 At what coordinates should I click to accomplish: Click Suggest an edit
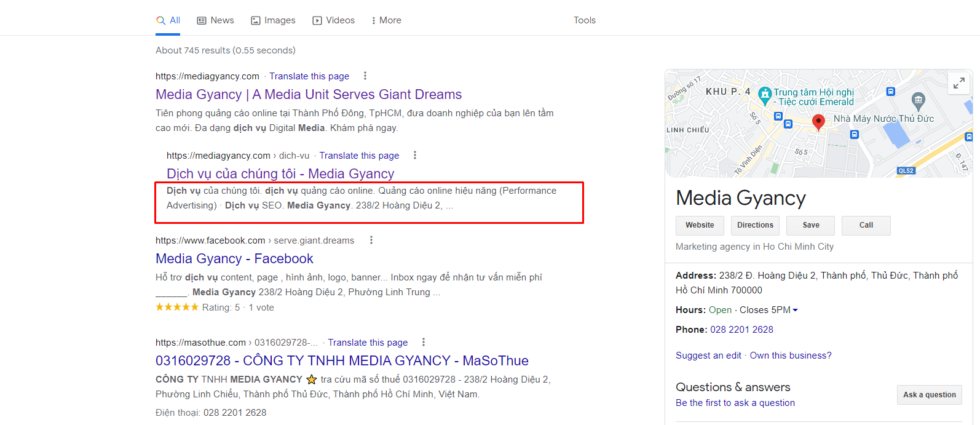coord(708,355)
